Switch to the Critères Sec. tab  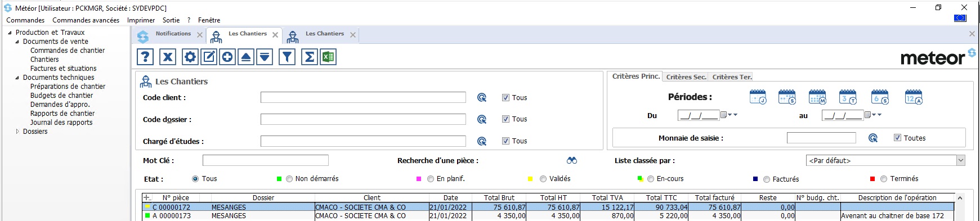686,77
